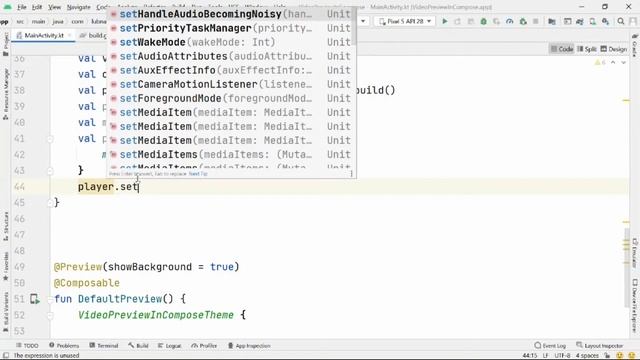Open the File menu
The width and height of the screenshot is (640, 360).
(x=22, y=7)
